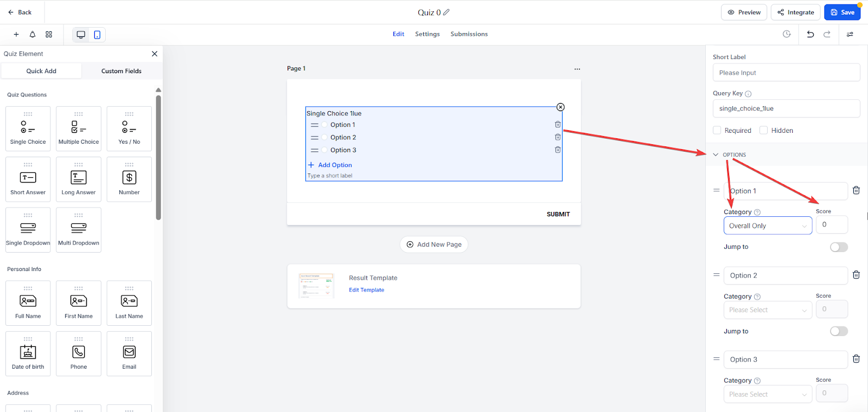Screen dimensions: 868x412
Task: Click the Query Key input field
Action: point(786,108)
